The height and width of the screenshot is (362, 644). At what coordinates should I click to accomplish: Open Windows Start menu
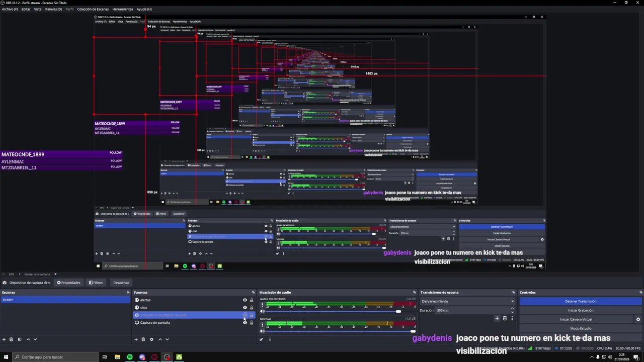[6, 357]
